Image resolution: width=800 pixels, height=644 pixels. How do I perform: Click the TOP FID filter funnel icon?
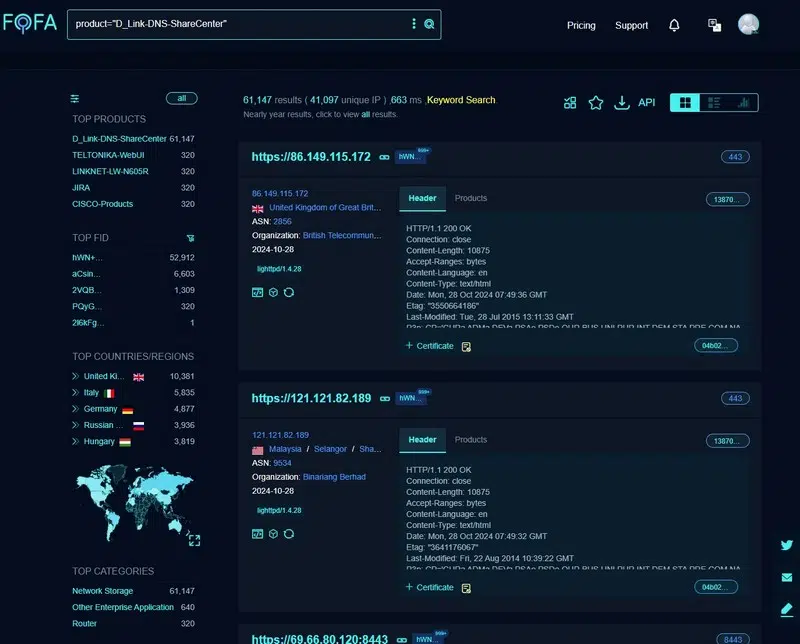point(190,238)
